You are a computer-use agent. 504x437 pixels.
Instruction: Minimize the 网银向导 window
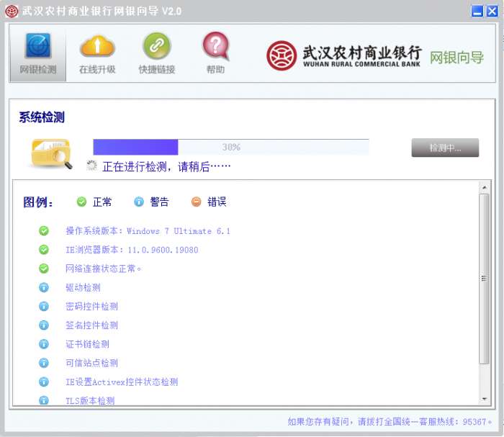pyautogui.click(x=477, y=12)
